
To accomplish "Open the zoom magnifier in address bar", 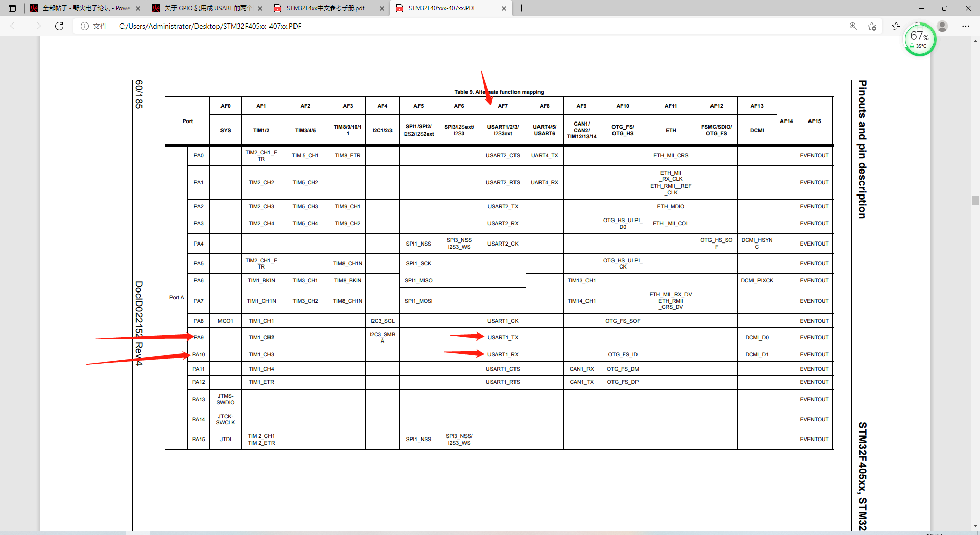I will tap(853, 26).
